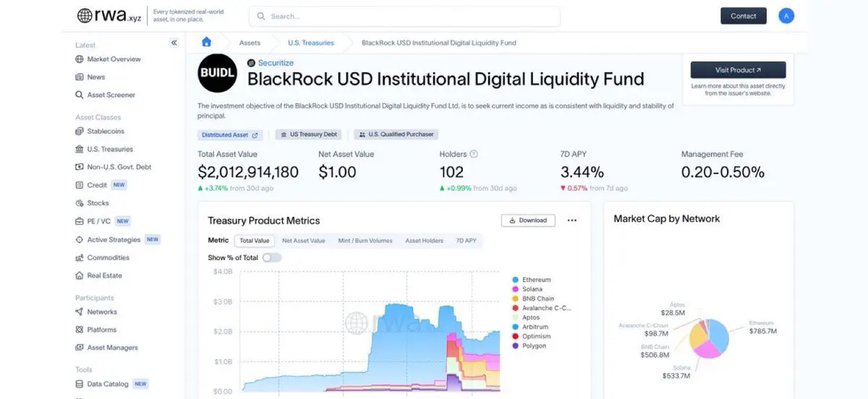Click the 7D APY value 3.44%
The height and width of the screenshot is (399, 868).
[582, 172]
